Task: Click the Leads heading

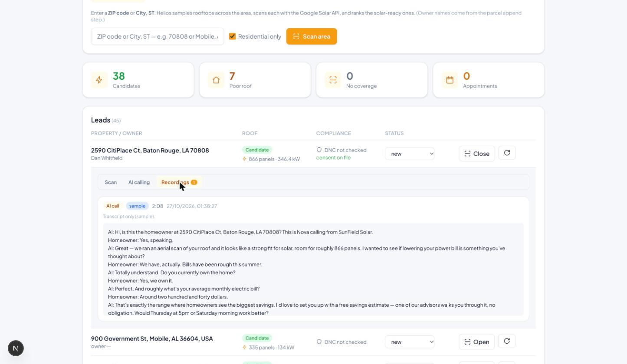Action: coord(101,120)
